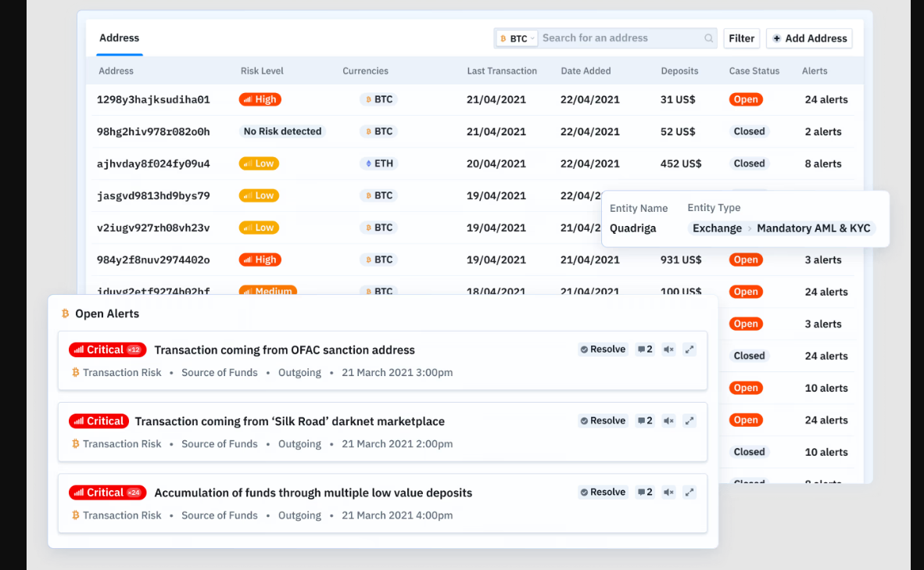Click the High risk badge for 1298y3hajksudiha01
Screen dimensions: 924x570
(260, 99)
